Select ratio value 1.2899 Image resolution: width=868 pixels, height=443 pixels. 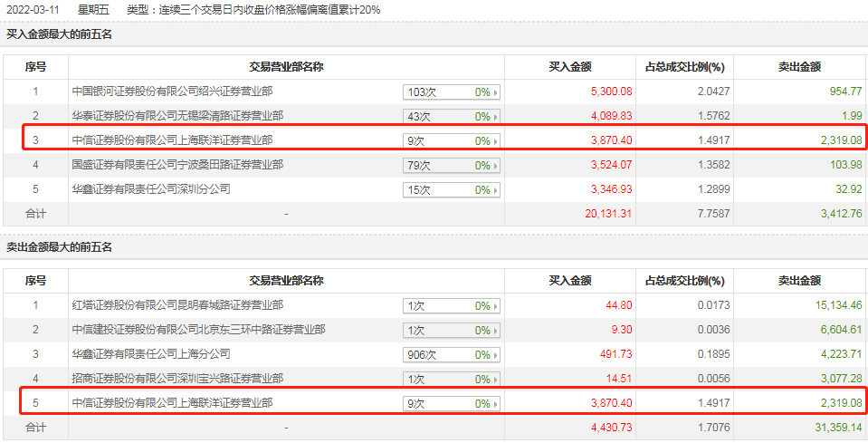pos(713,188)
